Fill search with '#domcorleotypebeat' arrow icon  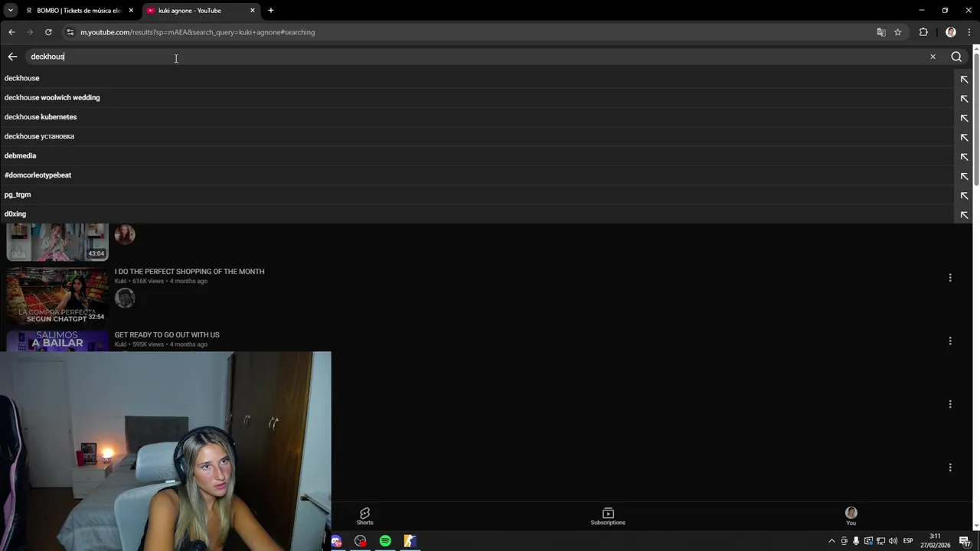coord(964,176)
